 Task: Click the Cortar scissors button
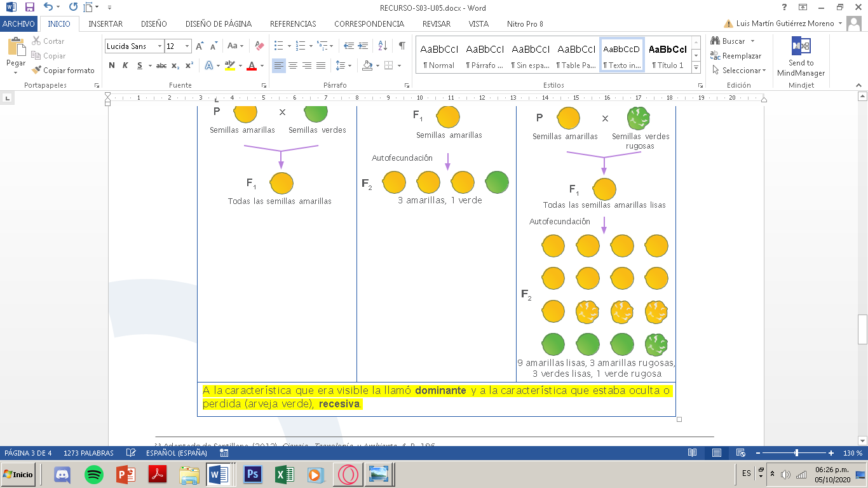48,41
